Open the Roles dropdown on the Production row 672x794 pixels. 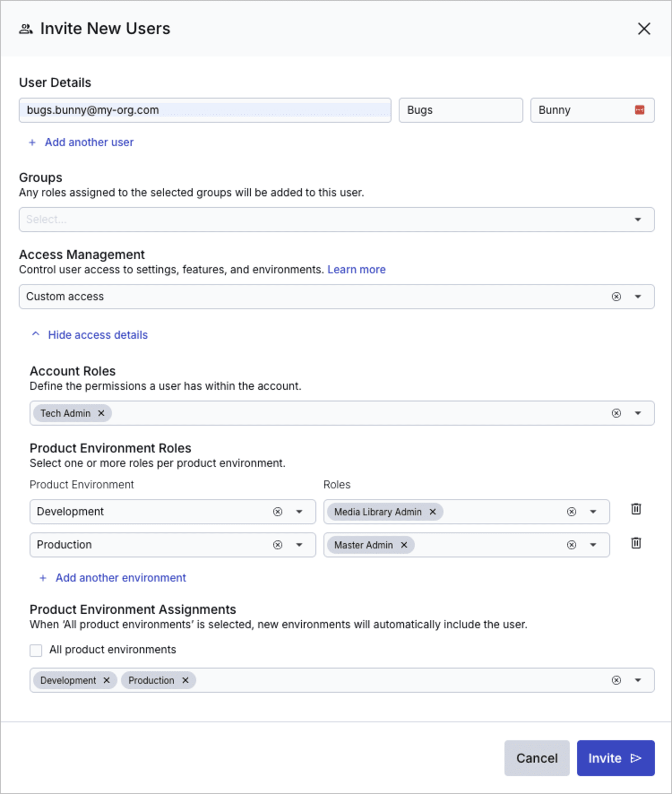[x=592, y=545]
